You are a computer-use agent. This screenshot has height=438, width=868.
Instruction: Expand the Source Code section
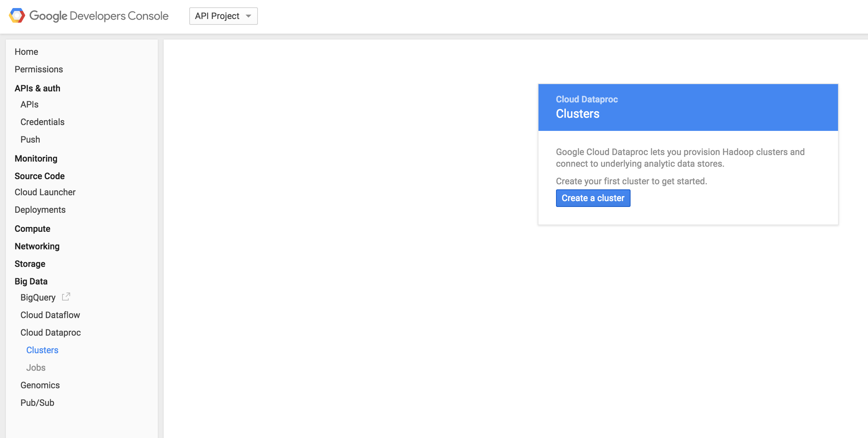(39, 176)
